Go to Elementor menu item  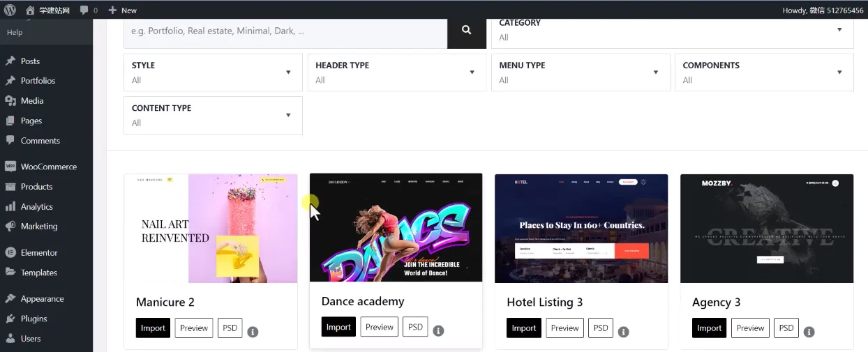point(39,252)
